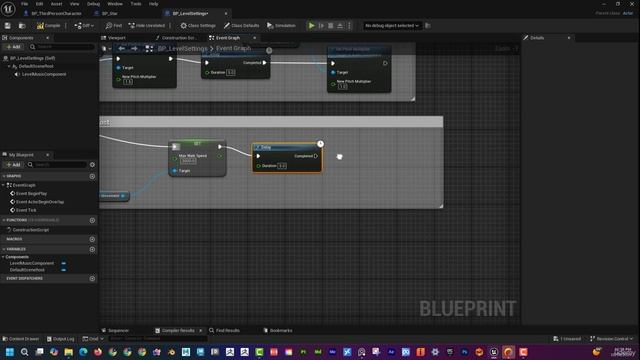640x360 pixels.
Task: Click DefaultSceneRoot variable type pill
Action: click(x=64, y=270)
